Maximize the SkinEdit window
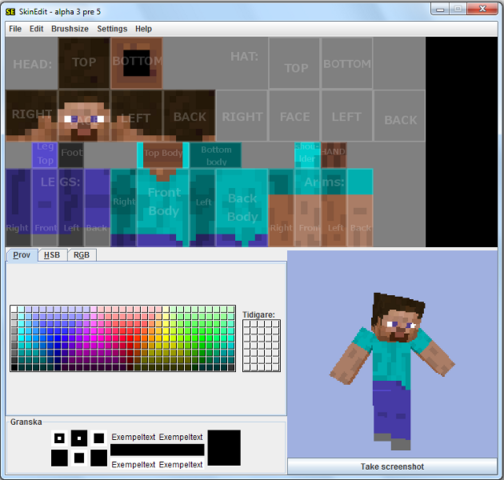 click(458, 9)
